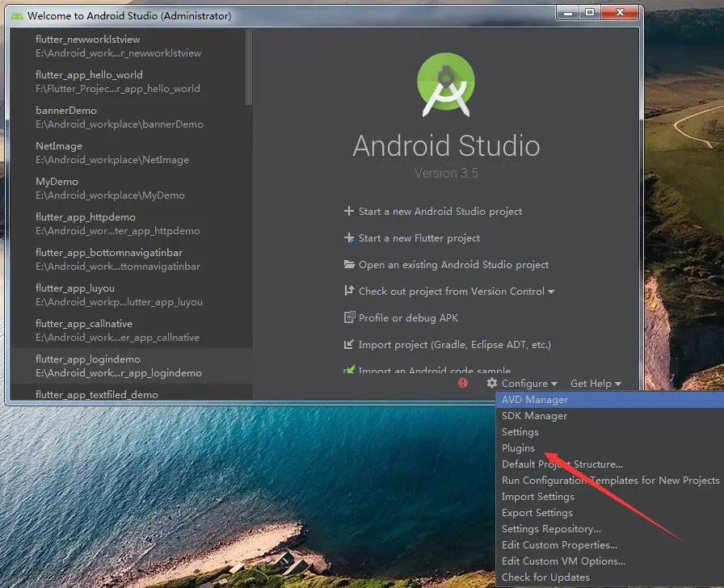Click the plus icon for new Android Studio project
724x588 pixels.
click(x=349, y=211)
